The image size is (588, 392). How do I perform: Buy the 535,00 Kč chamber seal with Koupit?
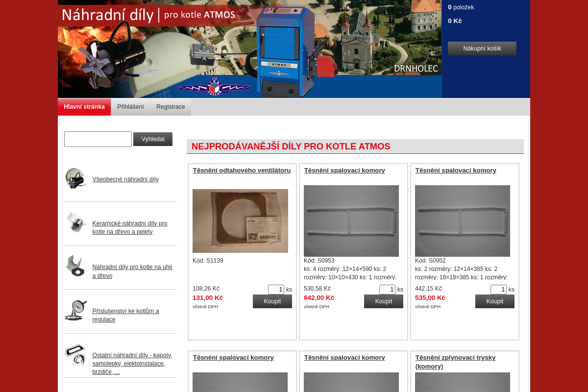[x=495, y=301]
